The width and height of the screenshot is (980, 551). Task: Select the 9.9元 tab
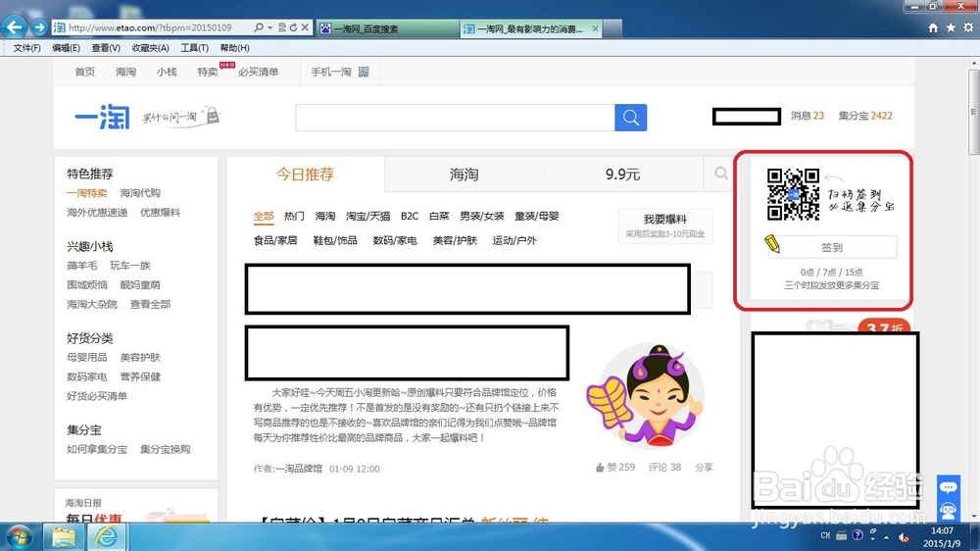622,175
